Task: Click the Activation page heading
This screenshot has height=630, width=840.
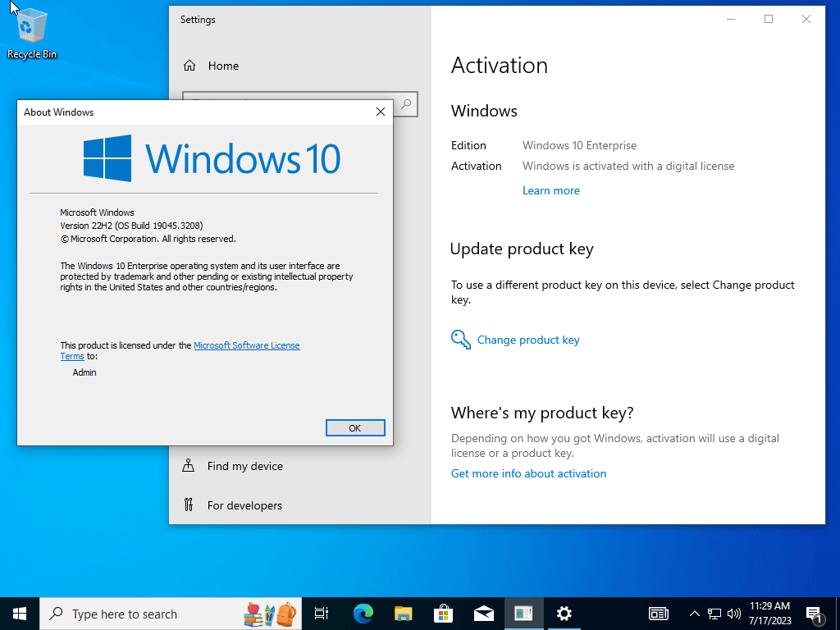Action: (x=500, y=66)
